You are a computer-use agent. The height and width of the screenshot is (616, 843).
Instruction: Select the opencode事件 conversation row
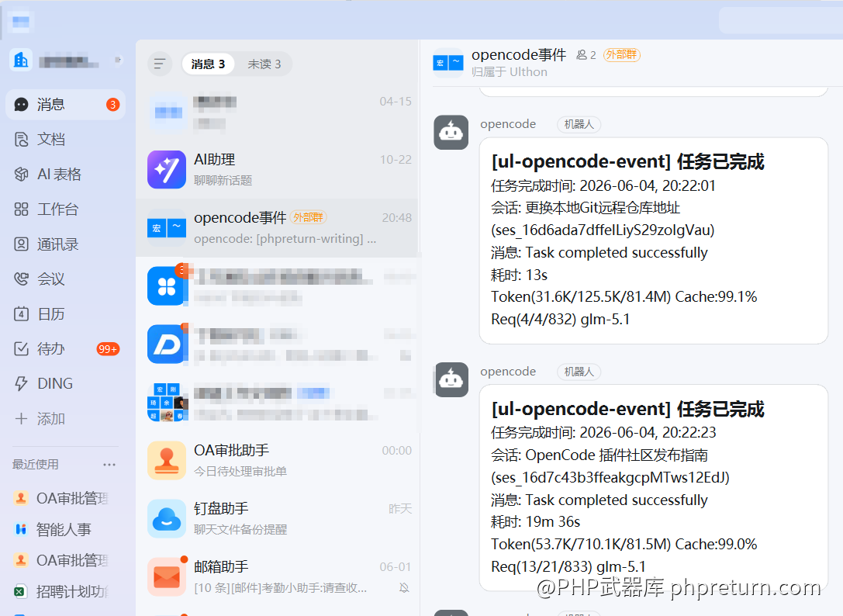(x=277, y=227)
